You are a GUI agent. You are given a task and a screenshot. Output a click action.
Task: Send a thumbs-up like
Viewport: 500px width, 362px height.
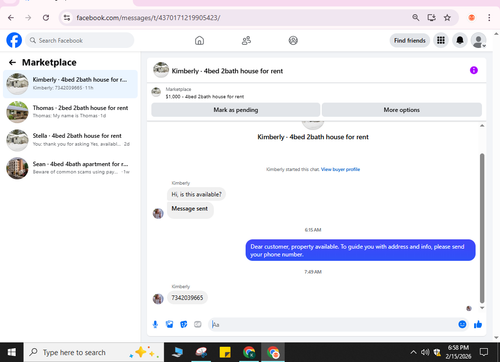478,324
